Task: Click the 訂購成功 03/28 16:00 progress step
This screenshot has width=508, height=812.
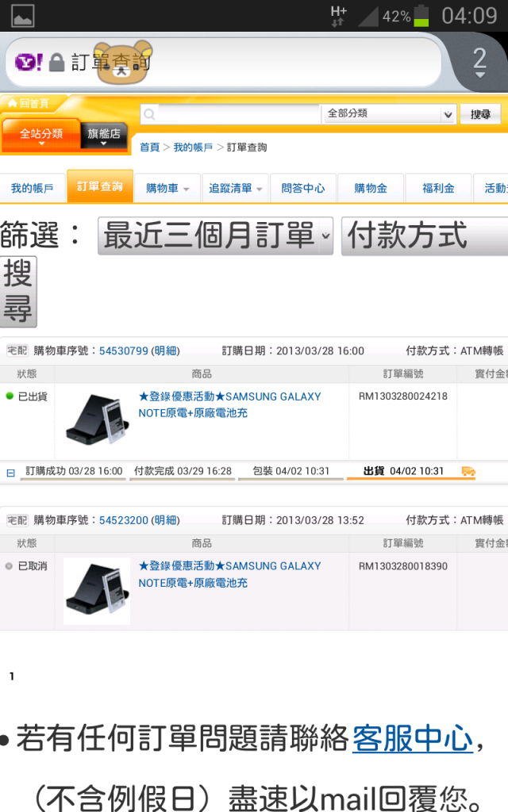Action: [74, 471]
